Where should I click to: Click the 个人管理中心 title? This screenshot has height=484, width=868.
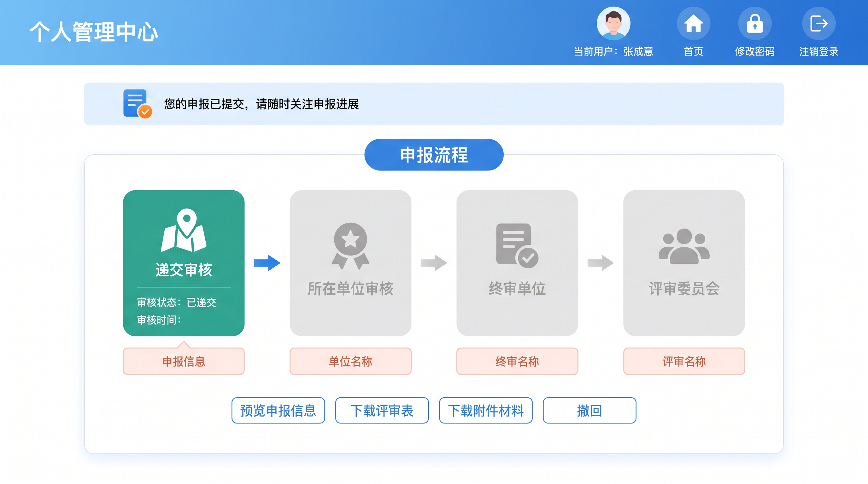click(94, 32)
